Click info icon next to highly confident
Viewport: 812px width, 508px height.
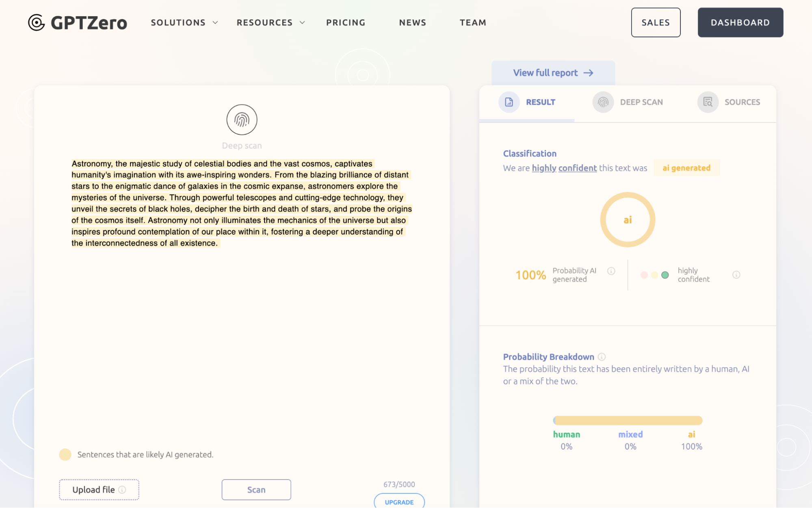point(736,275)
